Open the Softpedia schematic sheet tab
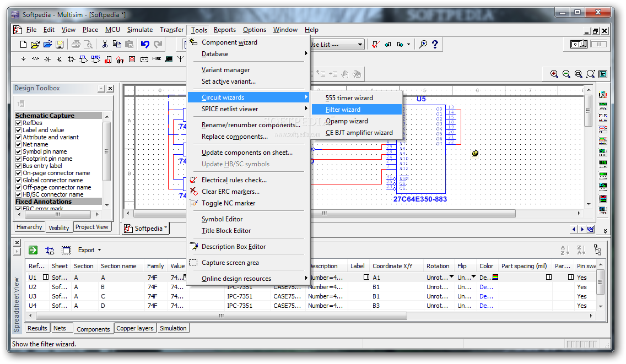The height and width of the screenshot is (364, 626). [x=146, y=229]
